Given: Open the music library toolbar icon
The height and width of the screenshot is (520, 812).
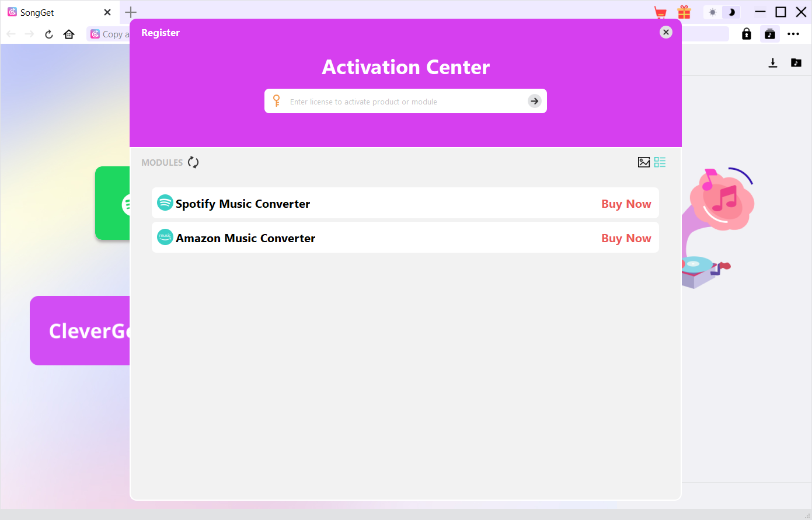Looking at the screenshot, I should click(x=770, y=34).
